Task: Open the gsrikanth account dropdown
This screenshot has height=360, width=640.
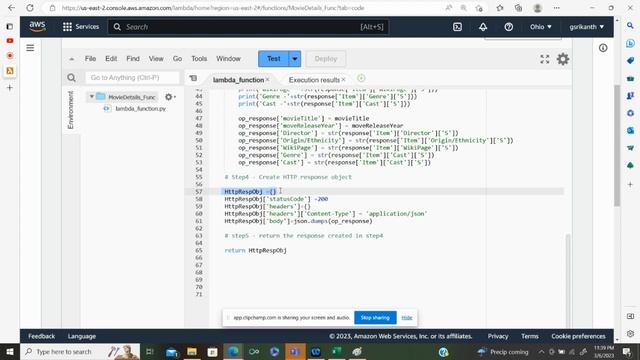Action: (x=587, y=27)
